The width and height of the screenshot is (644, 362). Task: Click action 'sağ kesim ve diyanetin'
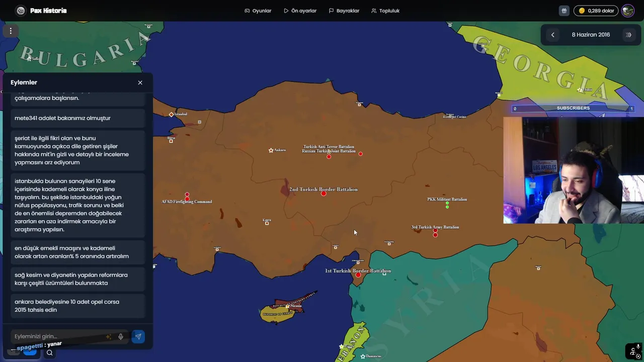point(77,279)
